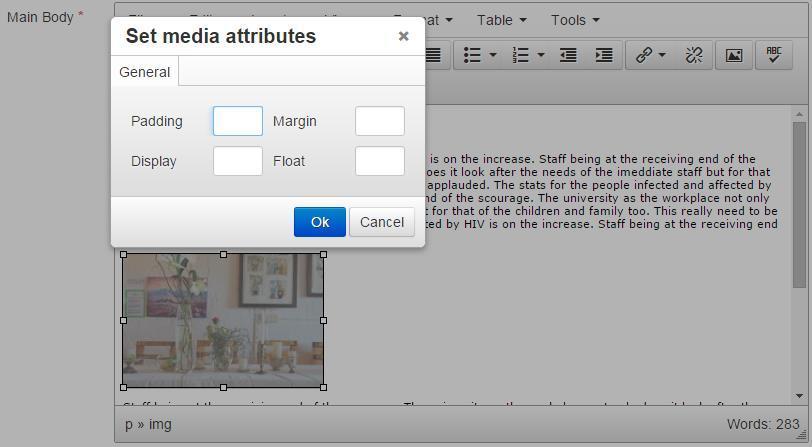812x447 pixels.
Task: Open the Tools menu
Action: pos(575,20)
